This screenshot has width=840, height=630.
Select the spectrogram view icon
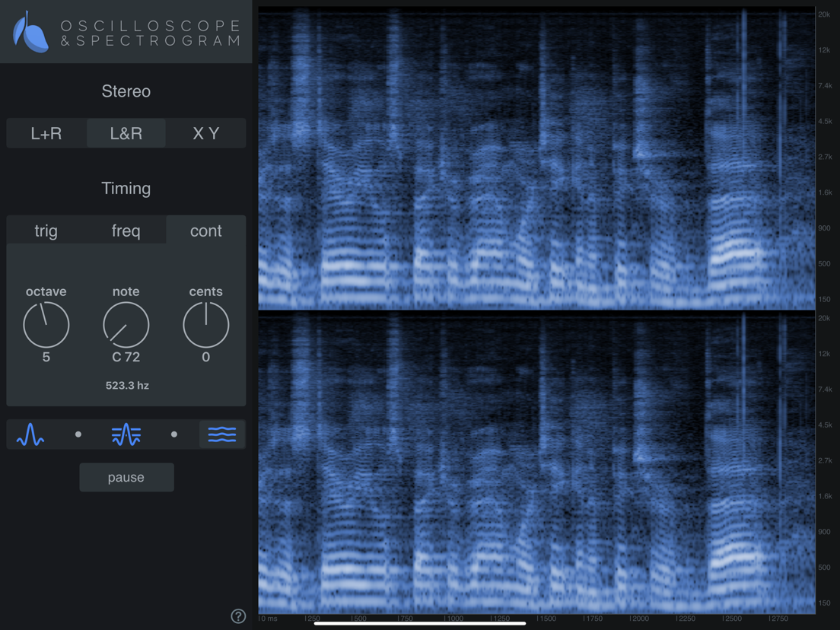[x=221, y=434]
